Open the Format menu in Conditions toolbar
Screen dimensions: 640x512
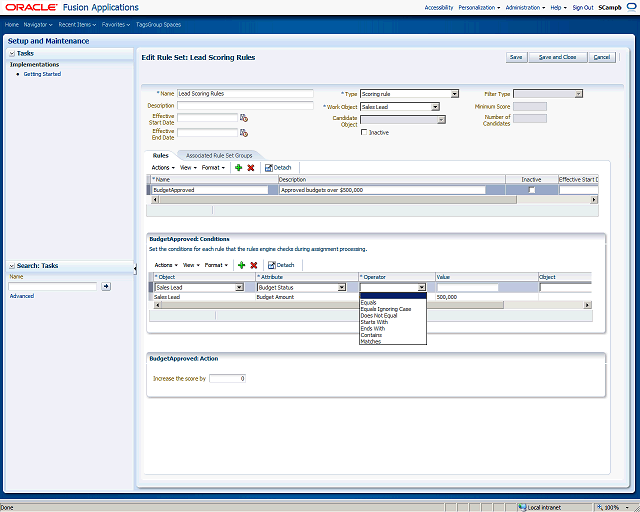tap(216, 265)
